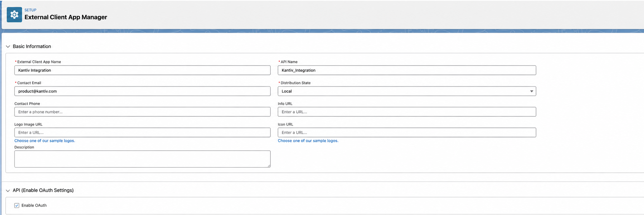
Task: Click the Contact Email field
Action: tap(142, 91)
